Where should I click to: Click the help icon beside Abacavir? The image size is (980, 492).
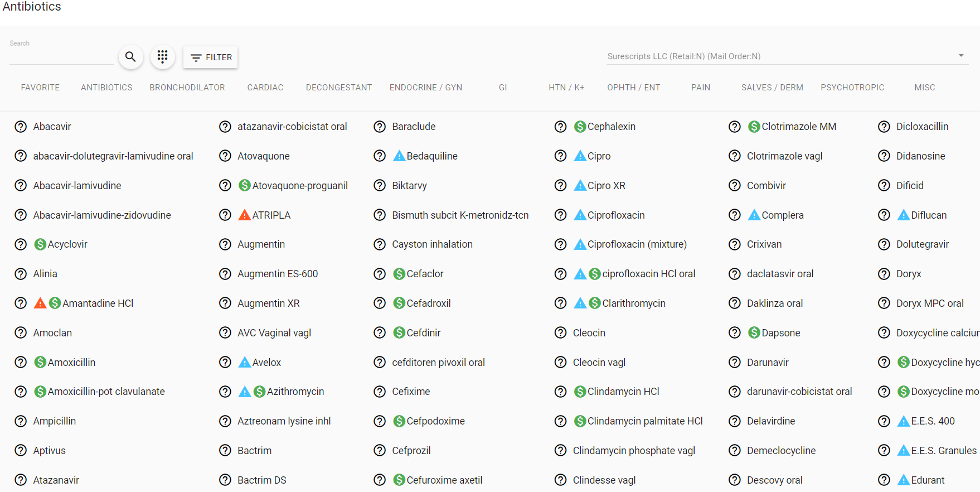tap(21, 127)
